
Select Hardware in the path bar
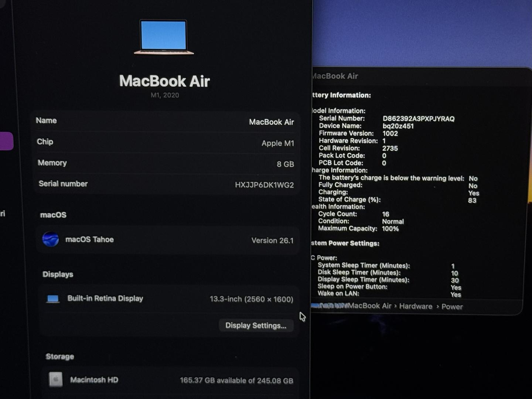click(415, 306)
